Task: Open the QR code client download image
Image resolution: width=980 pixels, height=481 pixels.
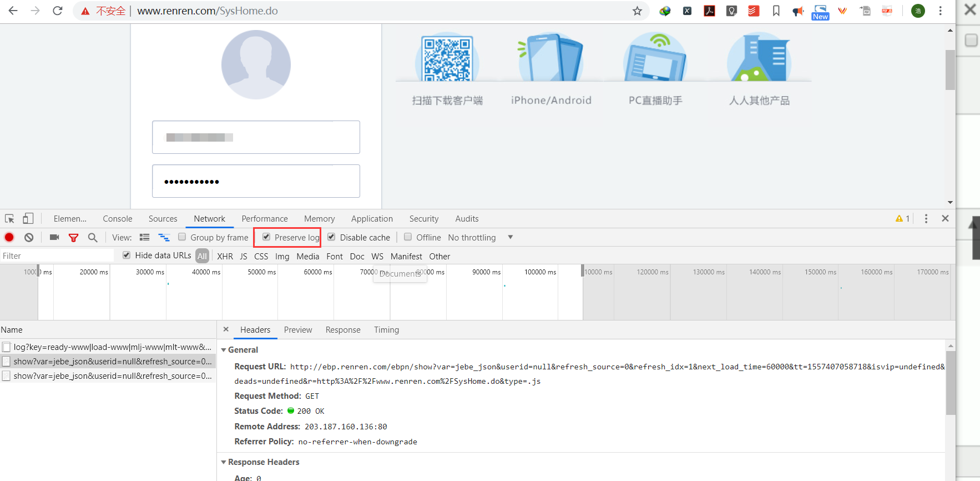Action: click(447, 58)
